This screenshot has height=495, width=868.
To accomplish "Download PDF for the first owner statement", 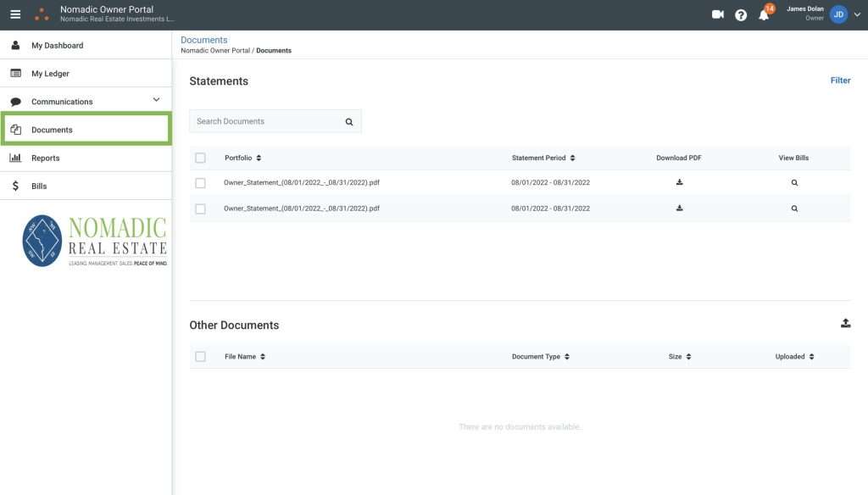I will (x=679, y=182).
